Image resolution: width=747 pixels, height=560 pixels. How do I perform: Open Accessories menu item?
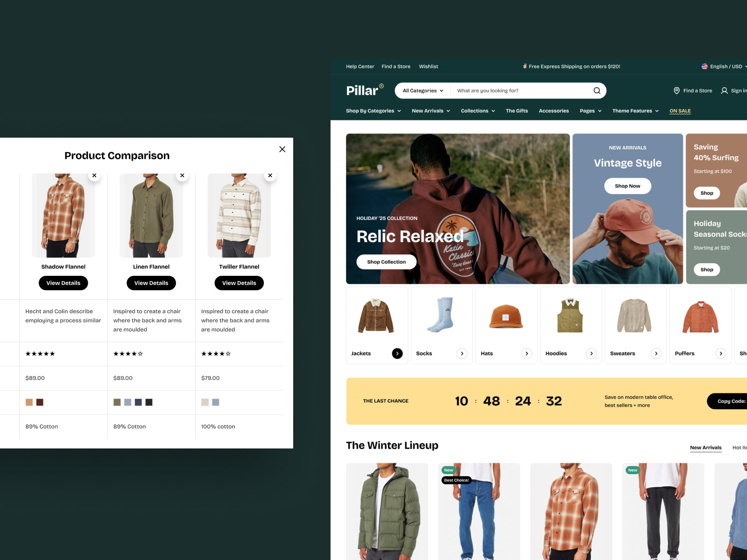554,111
